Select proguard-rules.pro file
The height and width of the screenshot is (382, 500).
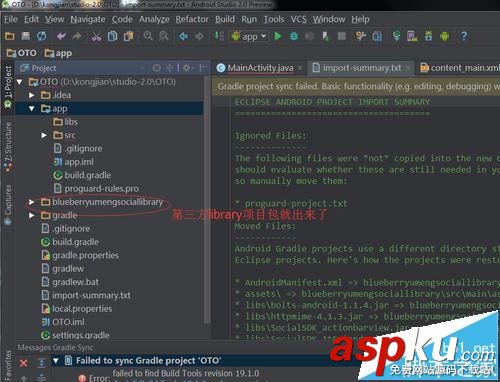point(96,189)
